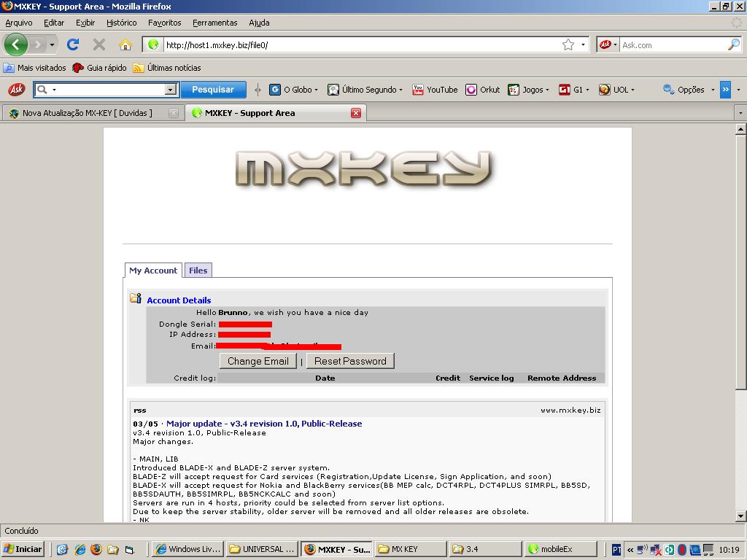Open Internet Explorer quick launch icon
This screenshot has width=747, height=560.
click(80, 549)
